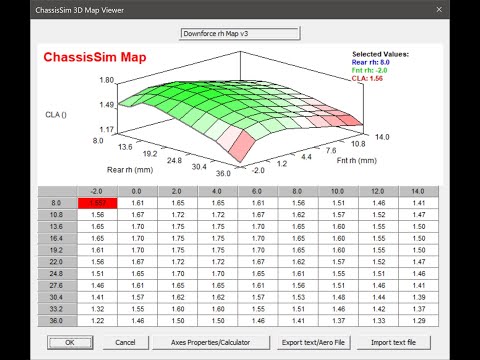Select the 12.0 column header
The width and height of the screenshot is (480, 360).
point(379,191)
